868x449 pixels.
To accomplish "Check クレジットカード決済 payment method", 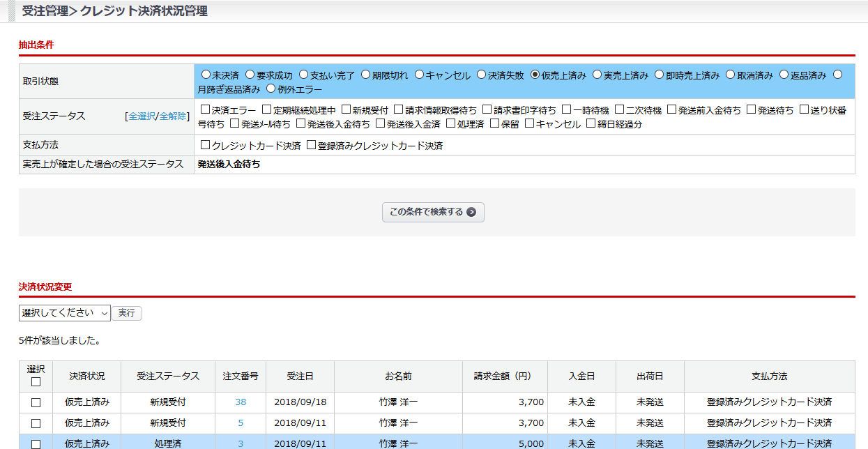I will click(205, 146).
